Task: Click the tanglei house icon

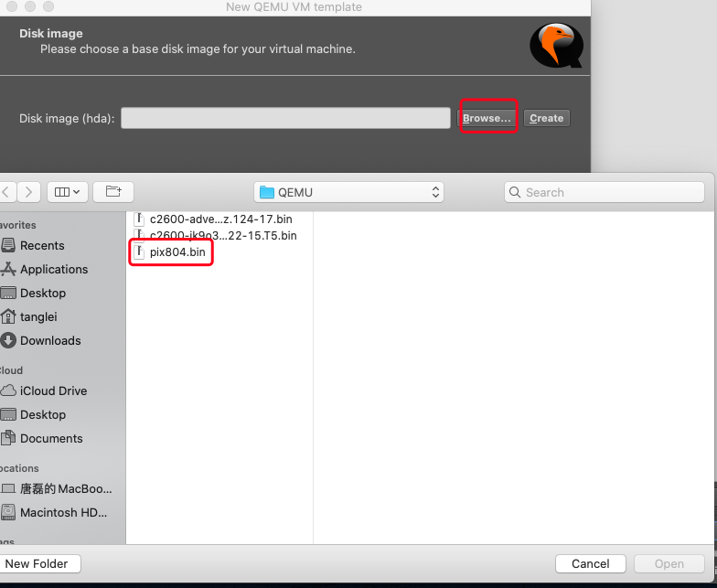Action: coord(8,316)
